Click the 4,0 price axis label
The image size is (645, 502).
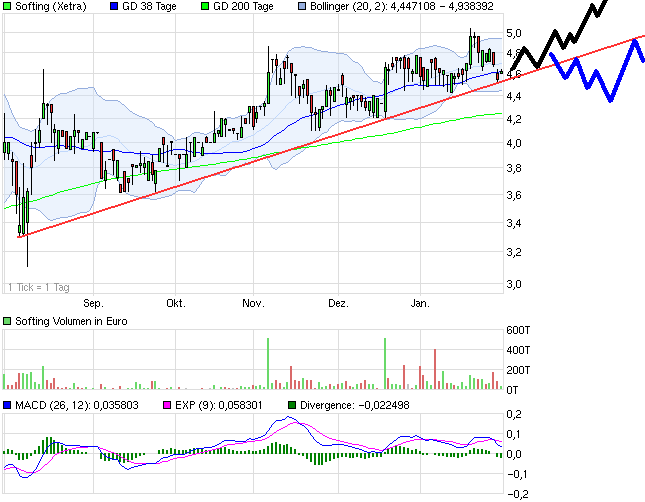tap(514, 143)
